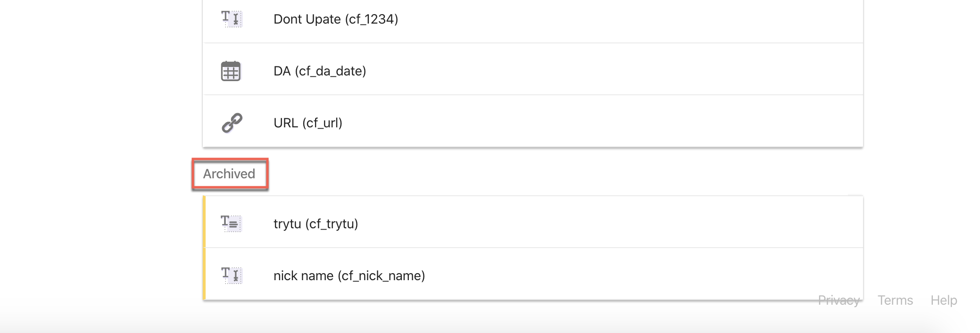Image resolution: width=980 pixels, height=333 pixels.
Task: Click the Help link in footer
Action: click(x=943, y=300)
